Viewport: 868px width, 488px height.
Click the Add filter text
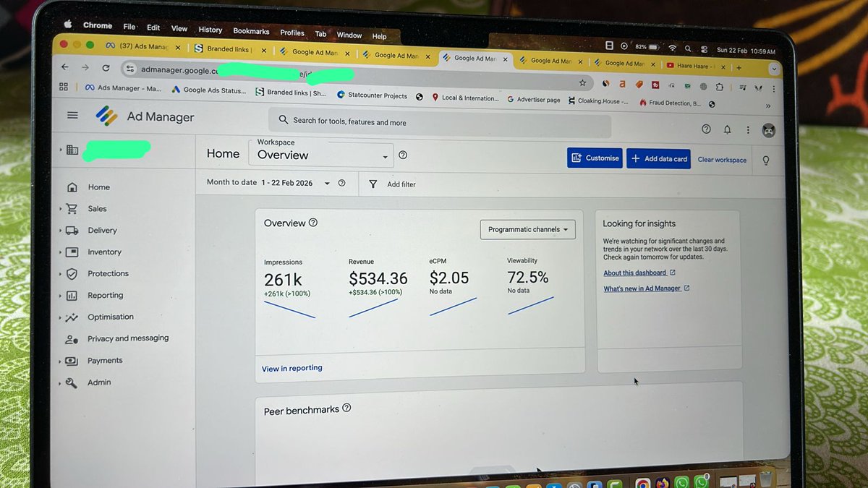pyautogui.click(x=401, y=184)
